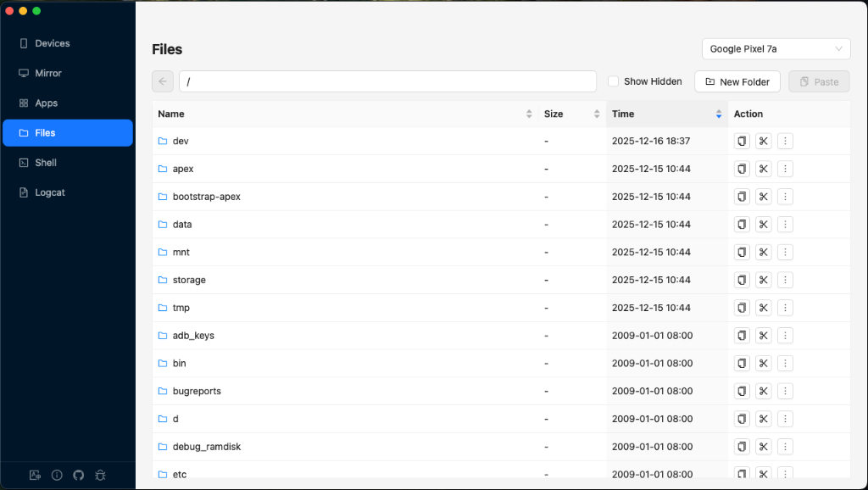Create a New Folder
This screenshot has width=868, height=490.
point(737,81)
